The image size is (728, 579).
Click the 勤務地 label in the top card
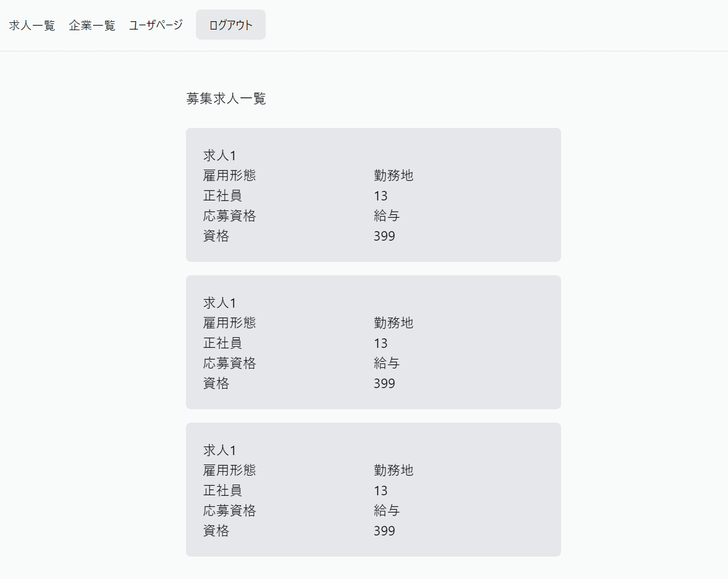pyautogui.click(x=393, y=175)
